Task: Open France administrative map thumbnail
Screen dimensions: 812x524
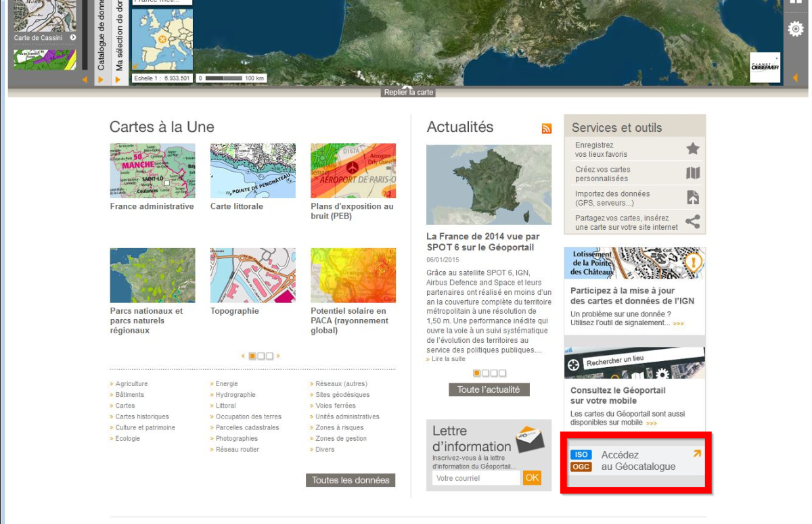Action: click(x=152, y=170)
